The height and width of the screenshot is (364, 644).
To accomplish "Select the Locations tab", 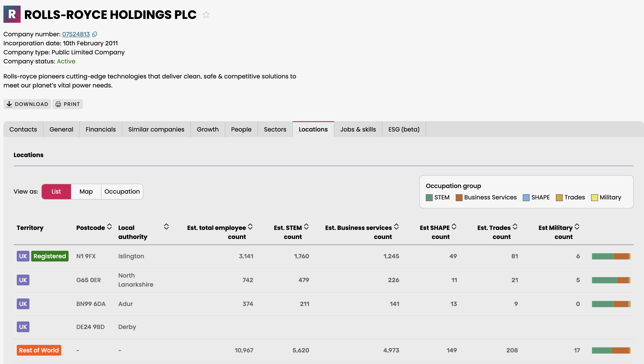I will pos(313,129).
